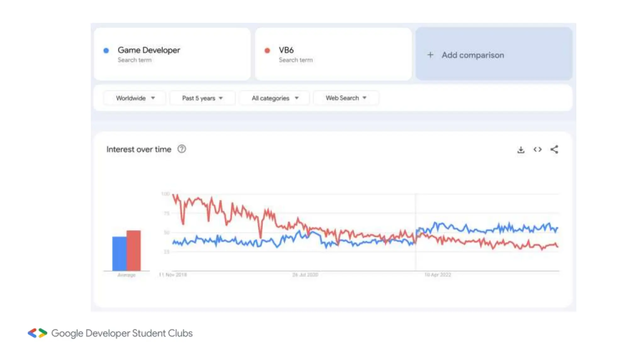Screen dimensions: 644x362
Task: Click the Google Developer Student Clubs text
Action: 122,333
